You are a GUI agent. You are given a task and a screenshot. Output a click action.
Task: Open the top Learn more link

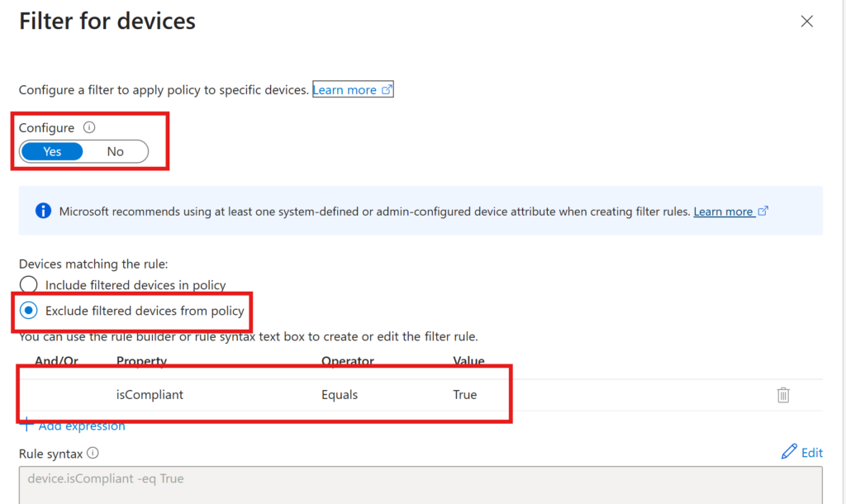click(x=345, y=90)
